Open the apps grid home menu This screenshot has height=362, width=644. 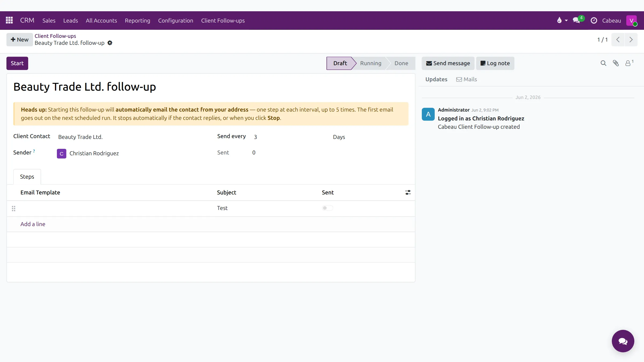click(x=9, y=20)
